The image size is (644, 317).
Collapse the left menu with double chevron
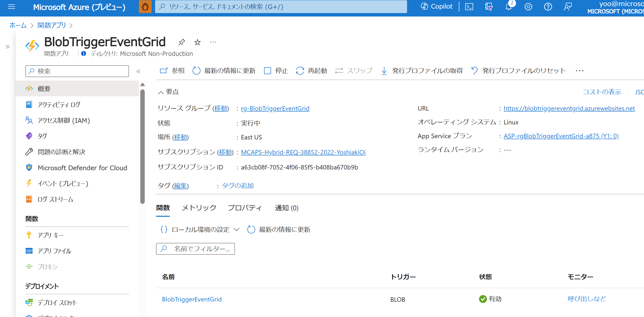click(138, 71)
